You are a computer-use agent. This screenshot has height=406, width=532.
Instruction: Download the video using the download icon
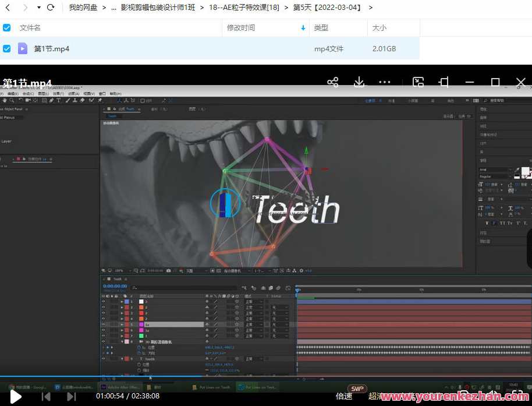pyautogui.click(x=359, y=82)
